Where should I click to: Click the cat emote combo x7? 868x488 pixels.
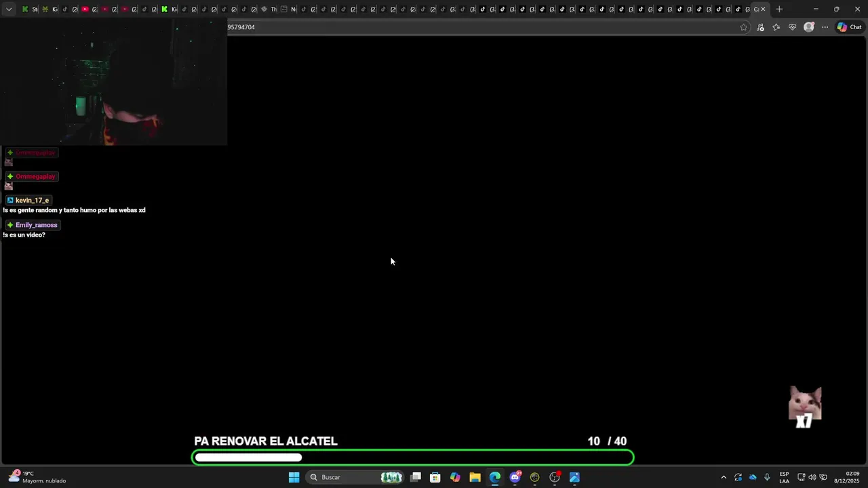(x=805, y=407)
